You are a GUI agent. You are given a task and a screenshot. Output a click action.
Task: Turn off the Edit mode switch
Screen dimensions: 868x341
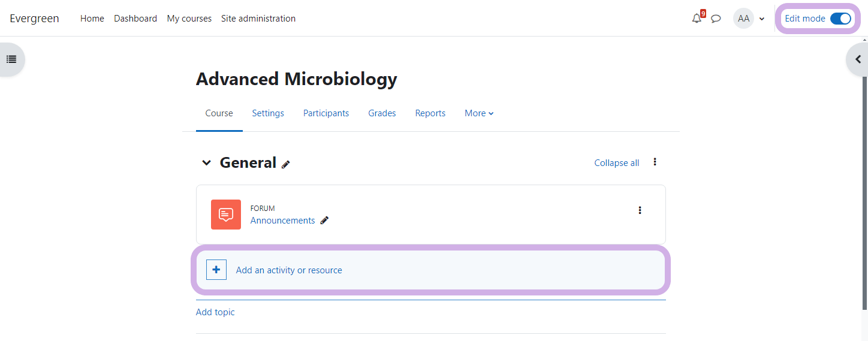click(840, 19)
